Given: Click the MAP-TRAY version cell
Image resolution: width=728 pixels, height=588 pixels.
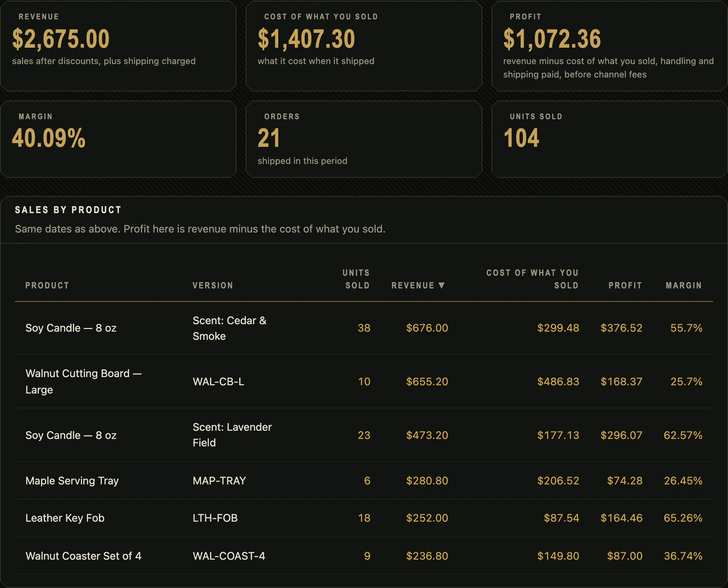Looking at the screenshot, I should pyautogui.click(x=220, y=481).
